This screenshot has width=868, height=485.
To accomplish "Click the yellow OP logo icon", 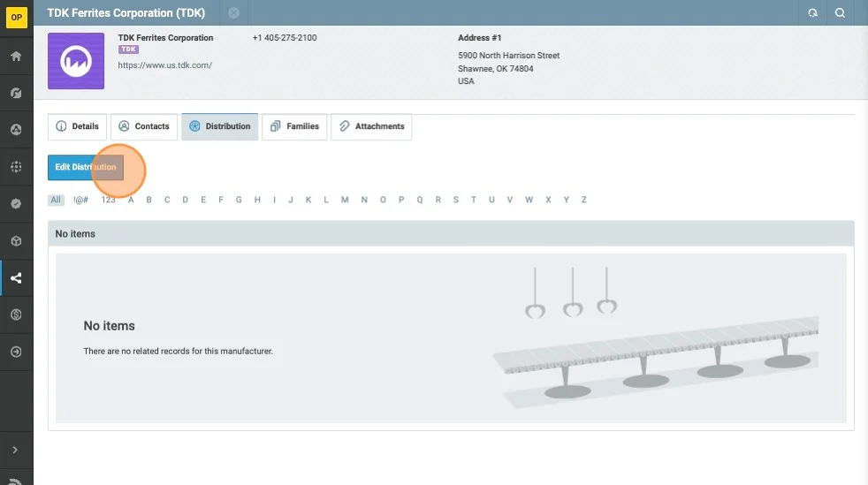I will click(16, 17).
